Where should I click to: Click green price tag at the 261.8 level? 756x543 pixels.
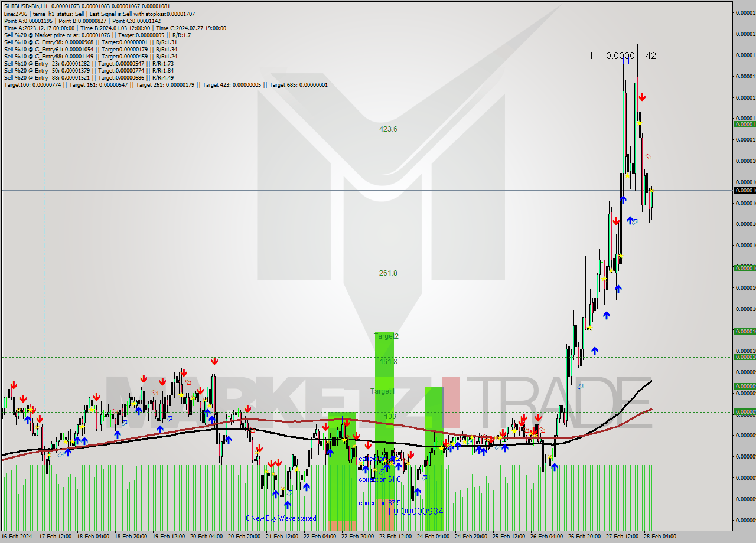(x=744, y=269)
